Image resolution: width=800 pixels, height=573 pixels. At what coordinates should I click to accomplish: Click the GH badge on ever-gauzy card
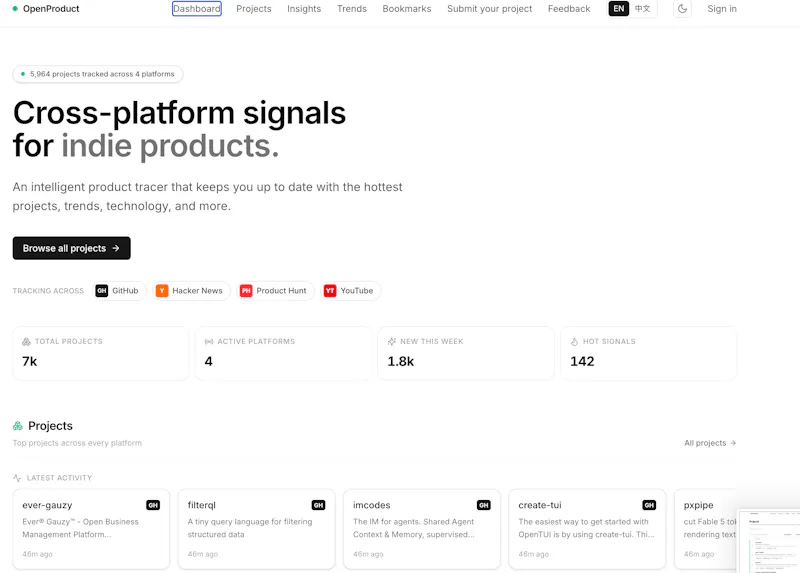click(x=153, y=505)
